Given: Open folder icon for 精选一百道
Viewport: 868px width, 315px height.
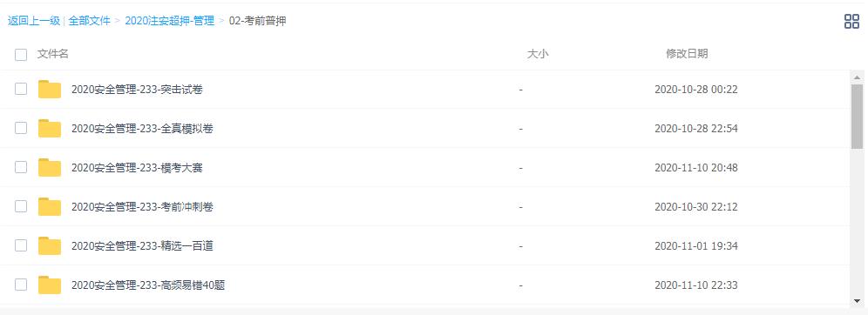Looking at the screenshot, I should click(50, 246).
